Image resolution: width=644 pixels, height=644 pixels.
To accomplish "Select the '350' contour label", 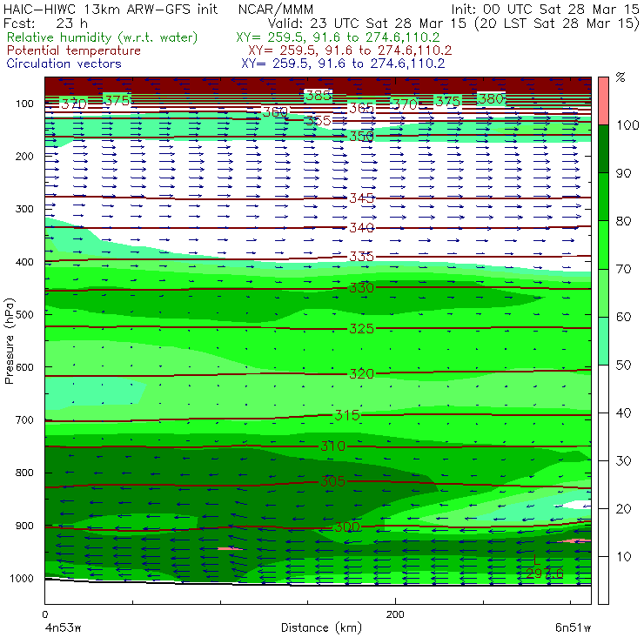I will point(361,137).
